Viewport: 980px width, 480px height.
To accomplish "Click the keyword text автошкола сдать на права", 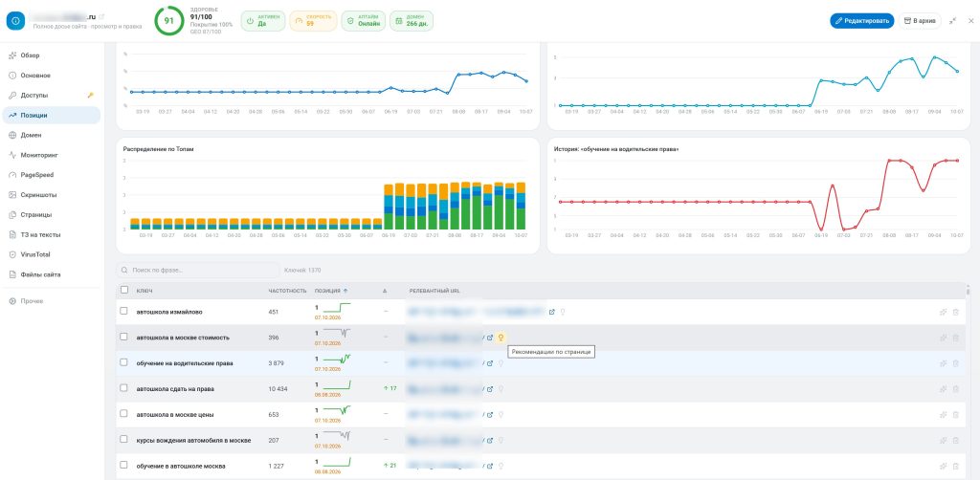I will [176, 389].
